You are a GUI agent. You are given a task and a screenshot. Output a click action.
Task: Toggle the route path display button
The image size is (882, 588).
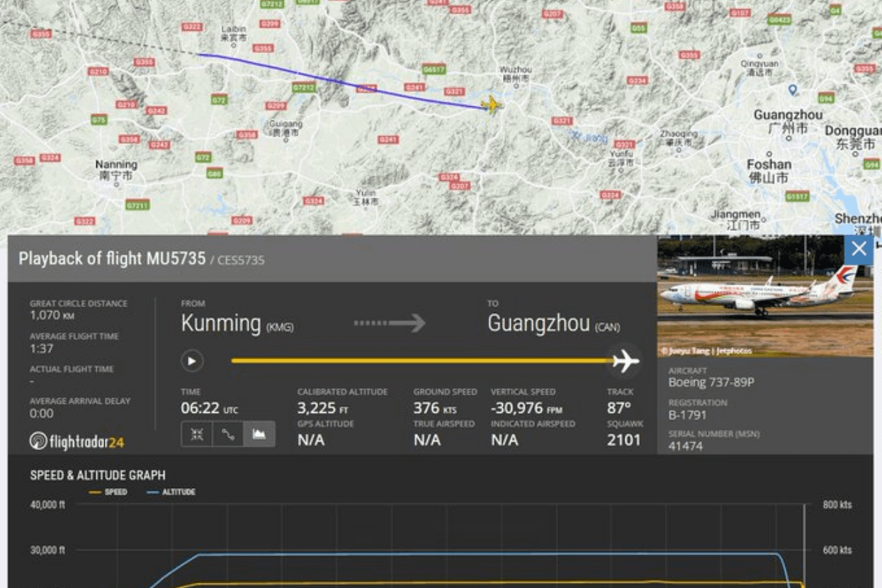point(228,434)
